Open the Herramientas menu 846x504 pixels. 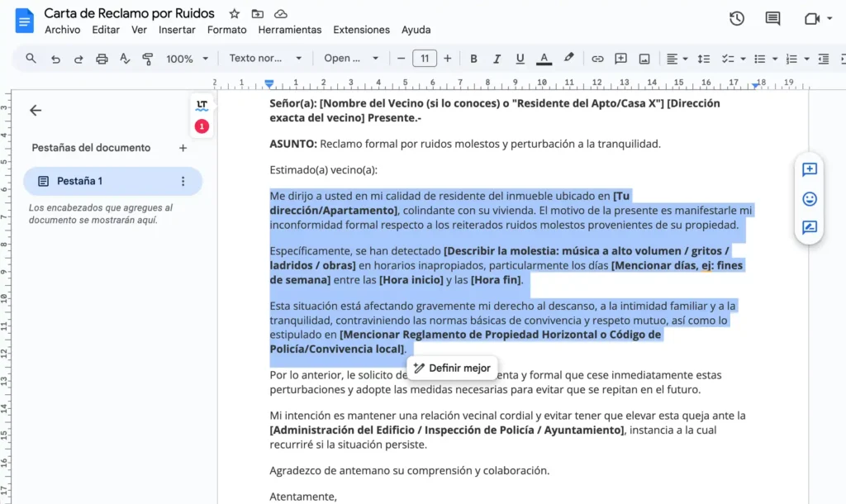pyautogui.click(x=289, y=30)
